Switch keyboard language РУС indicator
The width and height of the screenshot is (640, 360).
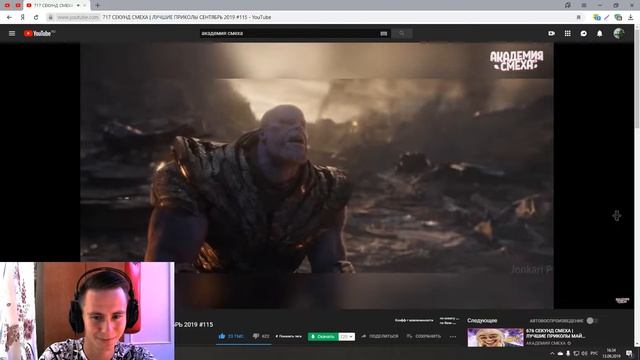pos(594,353)
